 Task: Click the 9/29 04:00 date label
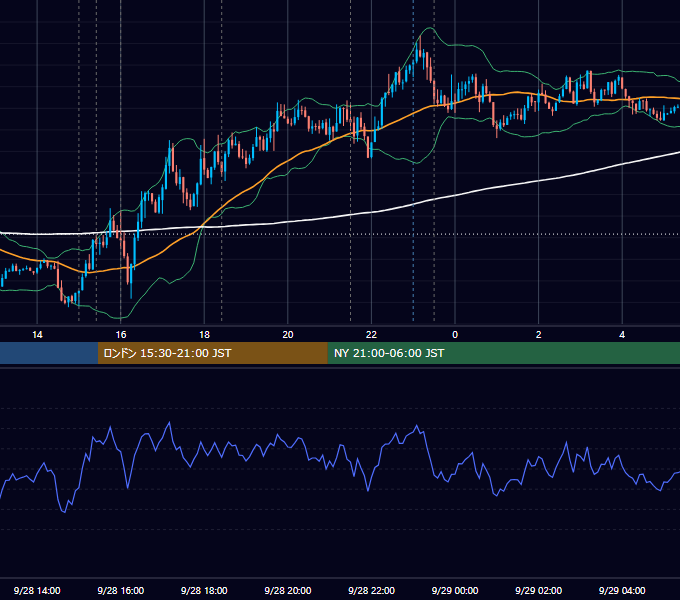[x=622, y=590]
